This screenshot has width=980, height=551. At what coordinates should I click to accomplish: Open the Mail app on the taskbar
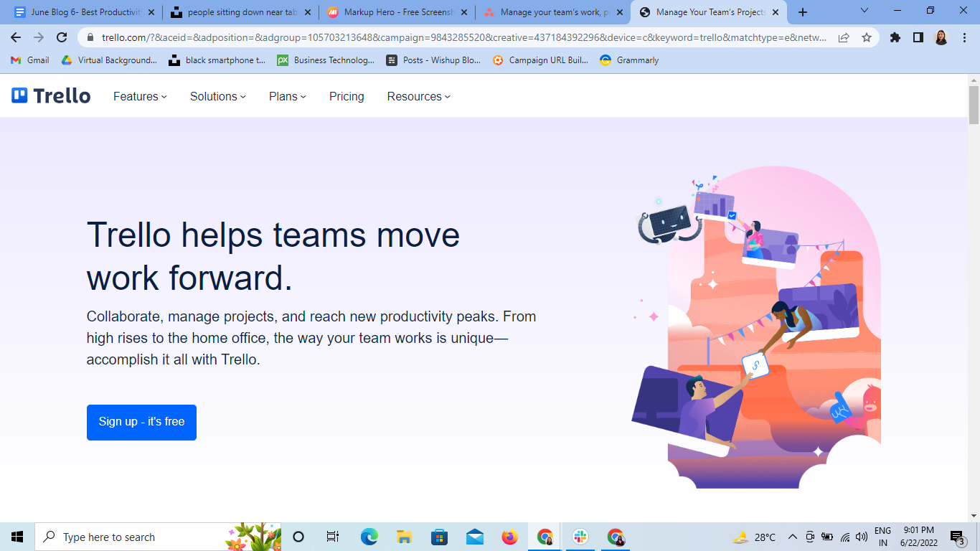475,537
